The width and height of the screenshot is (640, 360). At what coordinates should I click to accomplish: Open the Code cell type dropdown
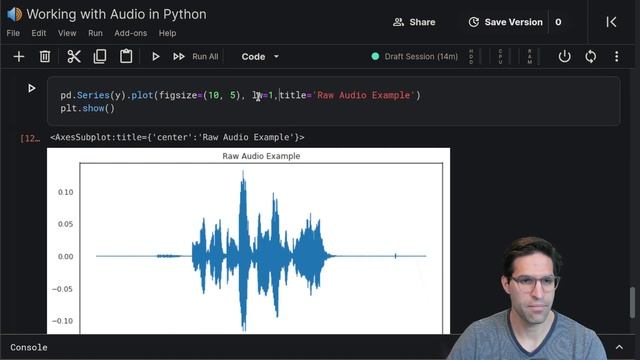[260, 56]
